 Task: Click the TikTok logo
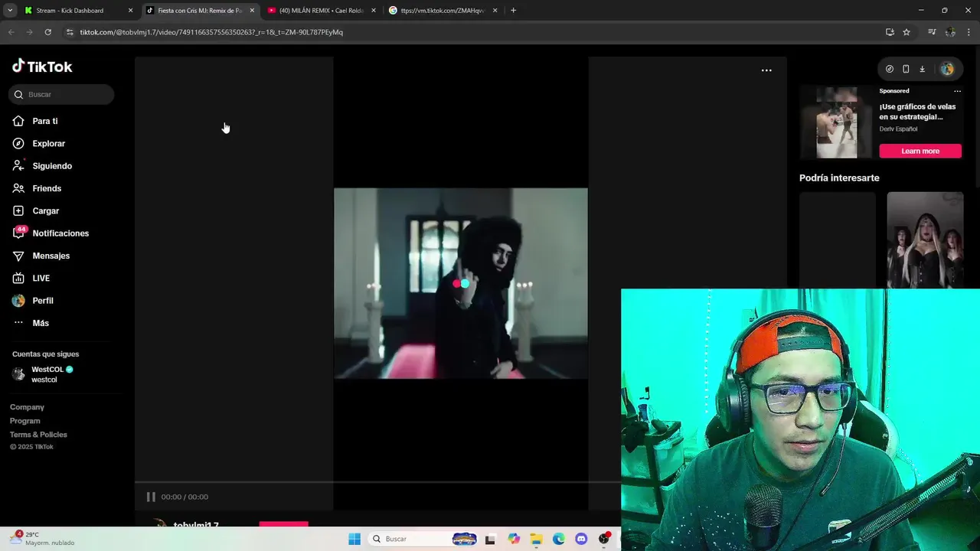(42, 67)
